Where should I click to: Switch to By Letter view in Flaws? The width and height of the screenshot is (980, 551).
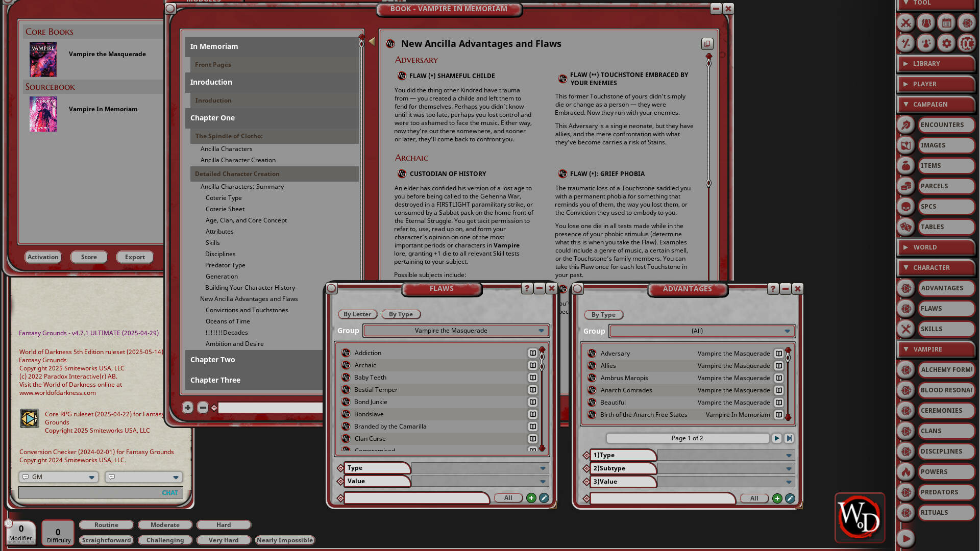point(357,314)
